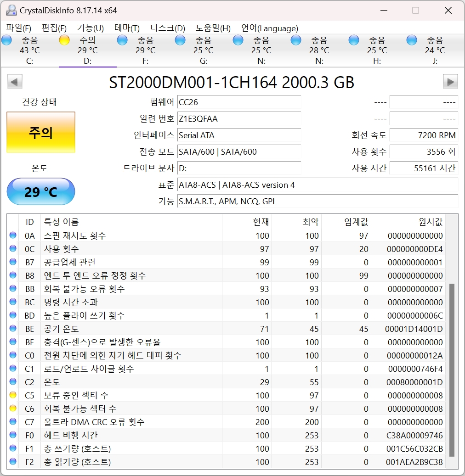The height and width of the screenshot is (476, 465).
Task: Click the status orb of attribute F1
Action: 13,448
